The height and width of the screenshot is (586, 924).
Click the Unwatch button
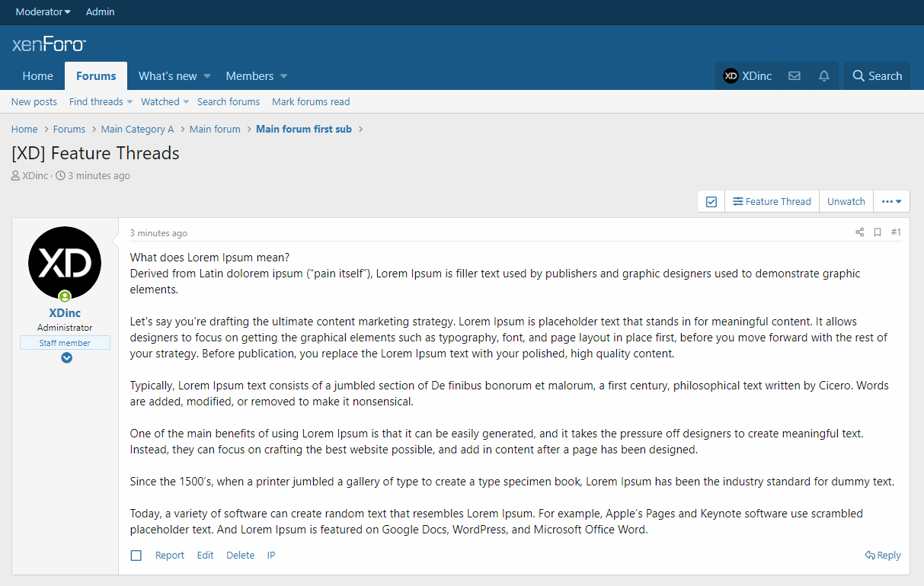846,202
